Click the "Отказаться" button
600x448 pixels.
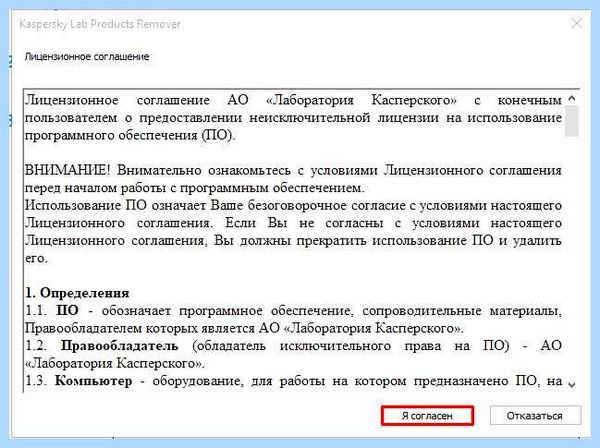pos(535,415)
